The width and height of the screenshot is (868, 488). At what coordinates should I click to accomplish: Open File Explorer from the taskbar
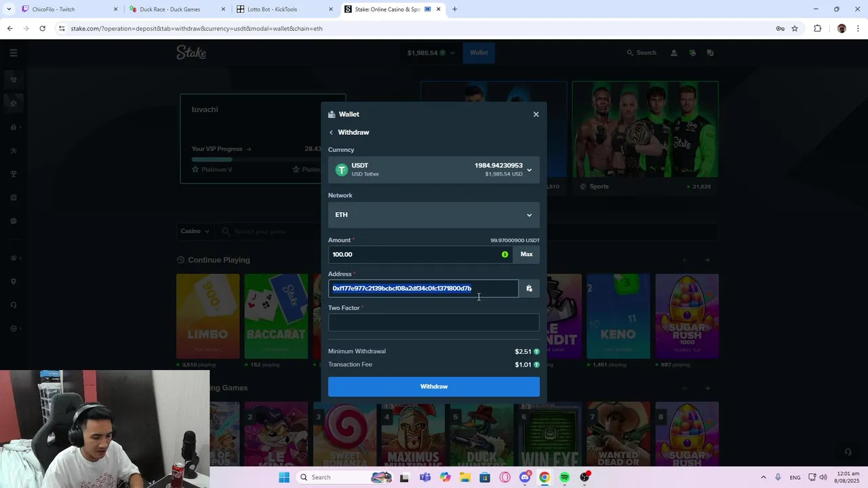point(465,477)
